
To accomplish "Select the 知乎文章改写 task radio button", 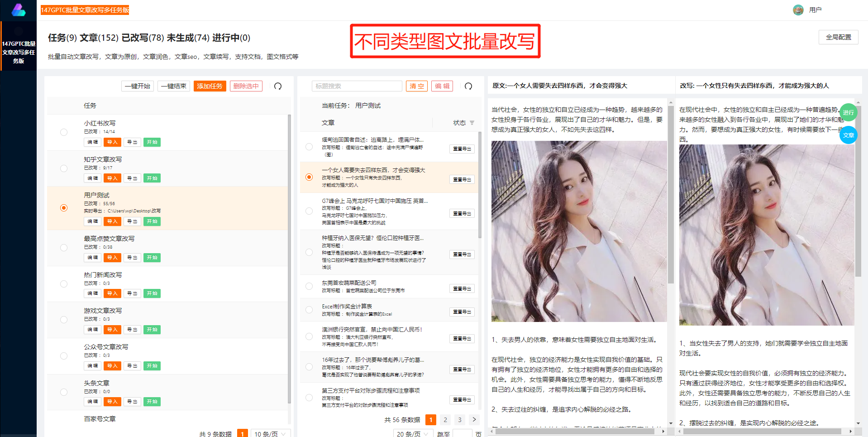I will pos(64,168).
